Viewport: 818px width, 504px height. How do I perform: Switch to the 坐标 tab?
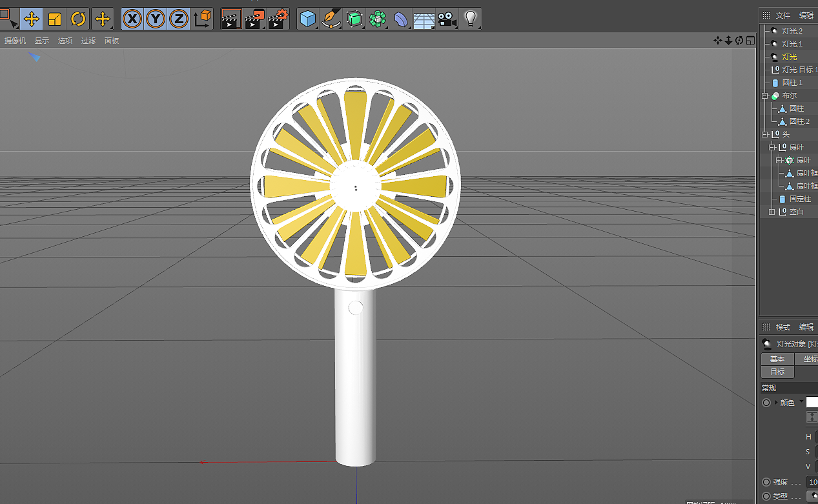[x=806, y=359]
